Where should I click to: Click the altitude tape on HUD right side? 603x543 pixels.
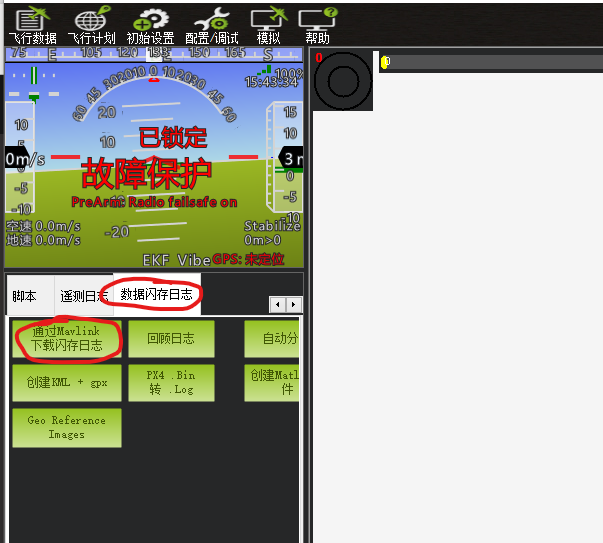[x=284, y=157]
